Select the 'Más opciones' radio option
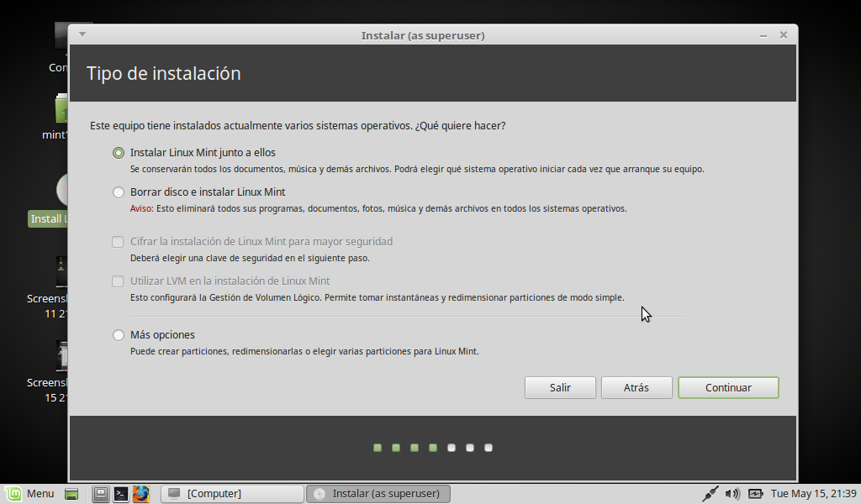861x504 pixels. [x=119, y=335]
